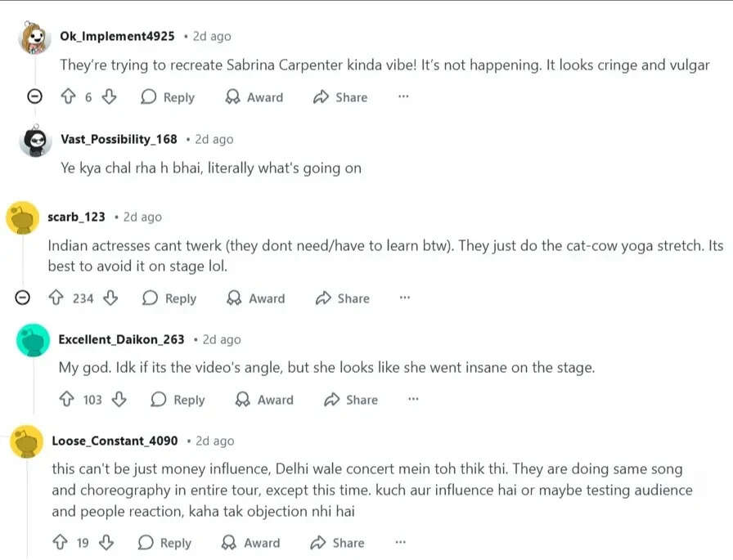733x560 pixels.
Task: Open more options on scarb_123's comment
Action: tap(405, 298)
